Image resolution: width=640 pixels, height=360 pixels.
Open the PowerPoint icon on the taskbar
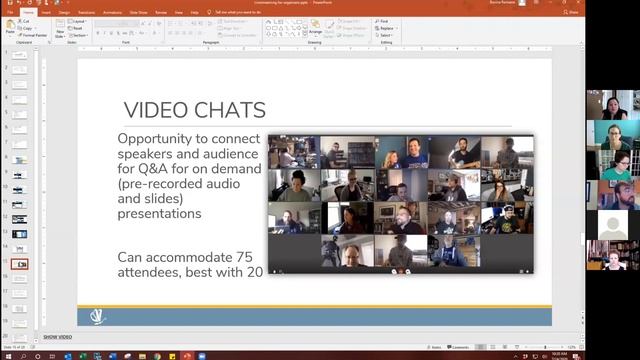[187, 356]
